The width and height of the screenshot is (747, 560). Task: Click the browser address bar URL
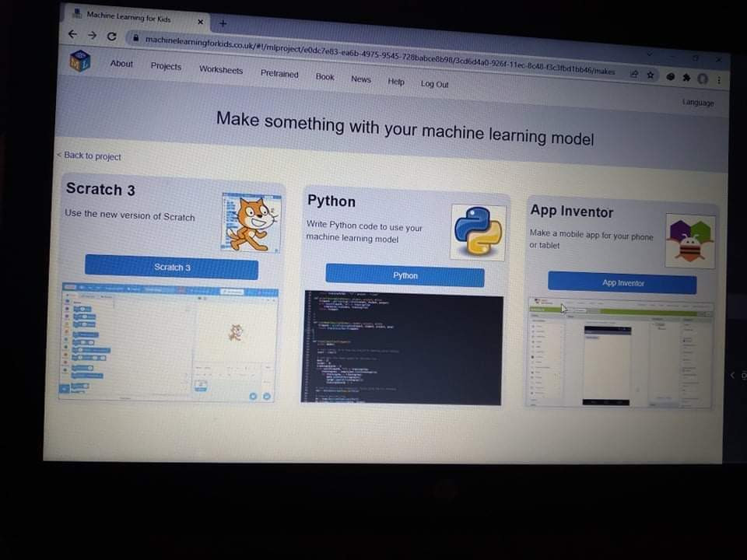pyautogui.click(x=380, y=55)
